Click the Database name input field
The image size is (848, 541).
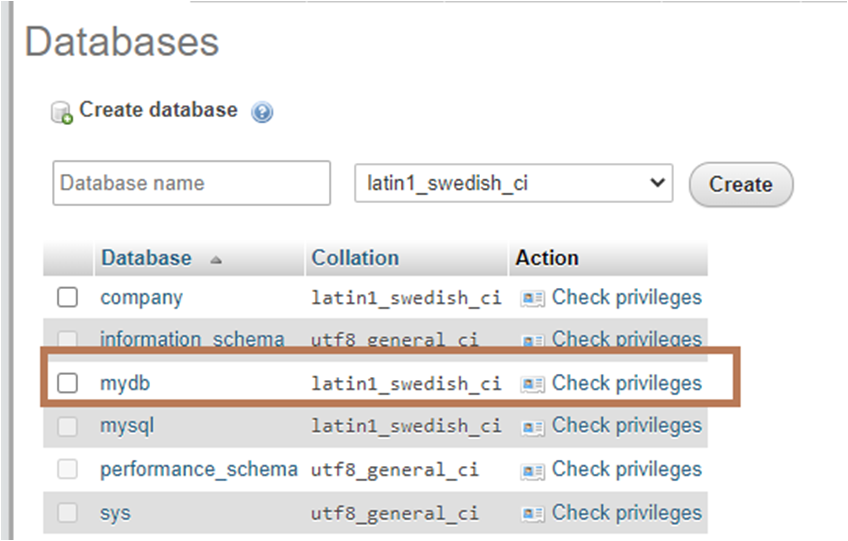pyautogui.click(x=191, y=183)
